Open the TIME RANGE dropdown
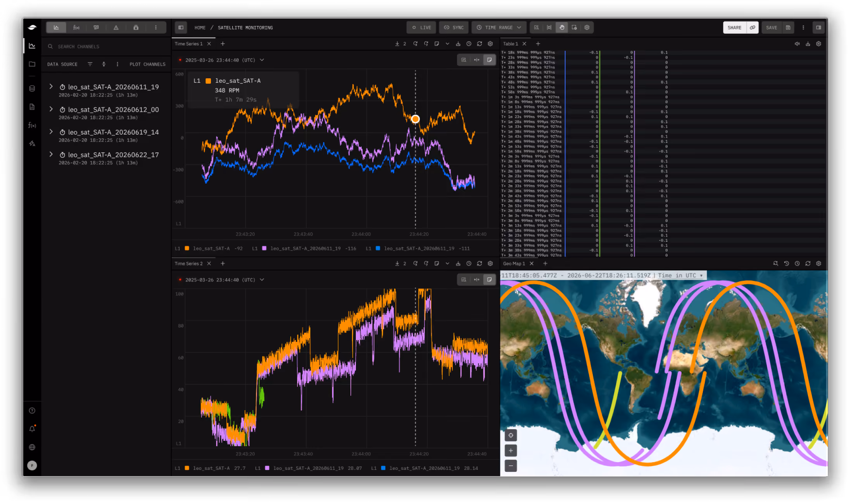Viewport: 851px width, 504px height. tap(499, 28)
